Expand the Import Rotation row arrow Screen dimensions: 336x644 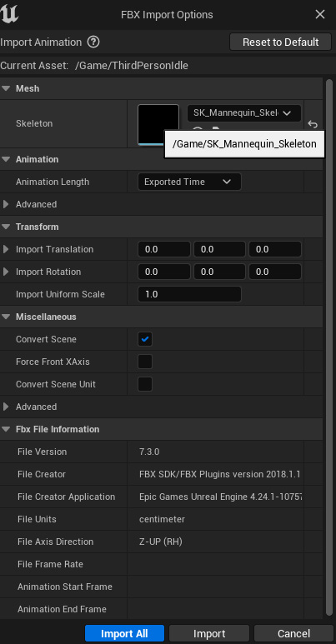6,272
